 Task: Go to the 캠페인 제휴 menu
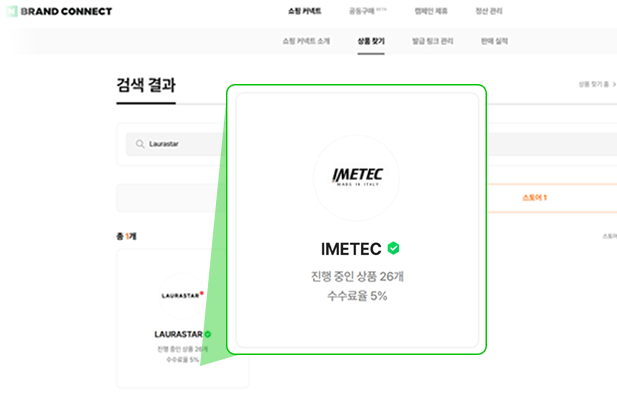(431, 11)
